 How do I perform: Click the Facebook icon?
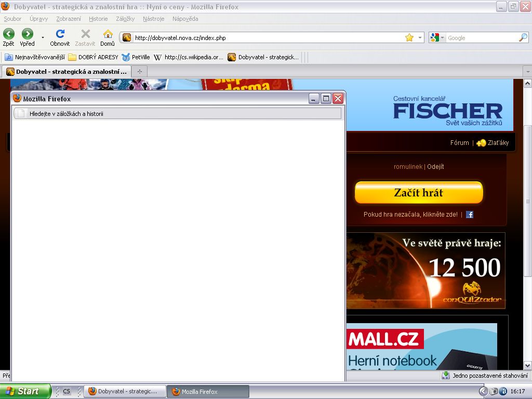tap(470, 215)
